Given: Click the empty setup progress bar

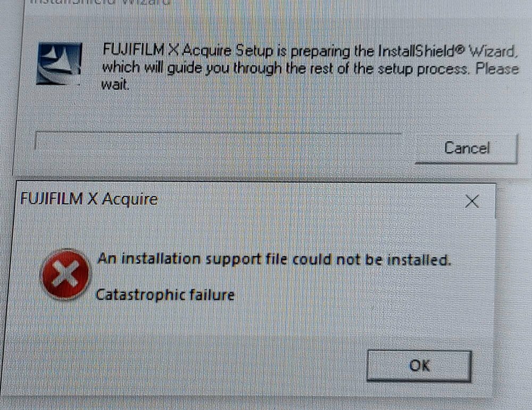Looking at the screenshot, I should pyautogui.click(x=219, y=141).
